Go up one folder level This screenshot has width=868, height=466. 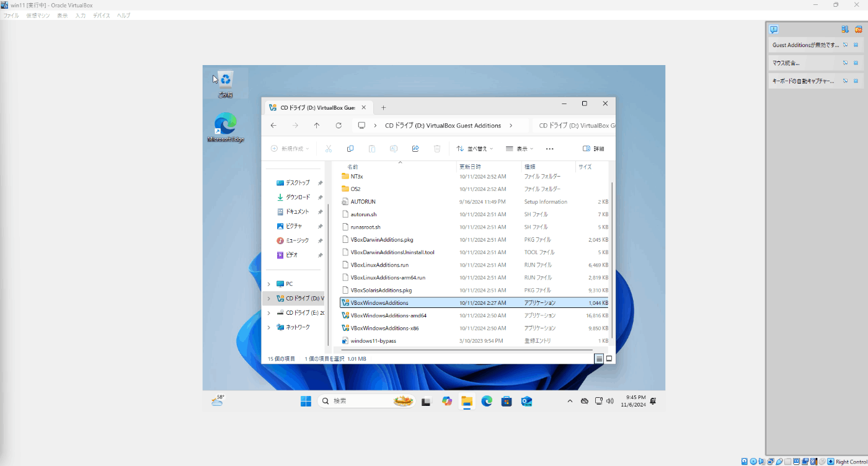pos(317,125)
